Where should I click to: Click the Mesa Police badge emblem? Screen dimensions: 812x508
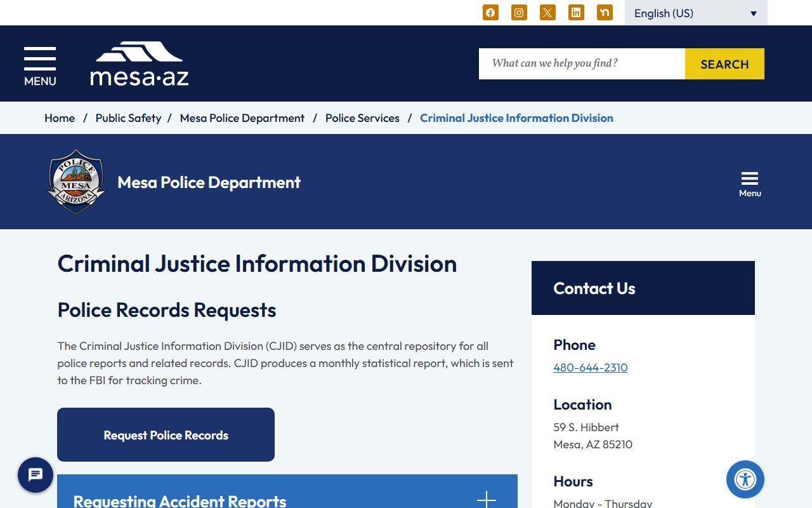point(77,182)
